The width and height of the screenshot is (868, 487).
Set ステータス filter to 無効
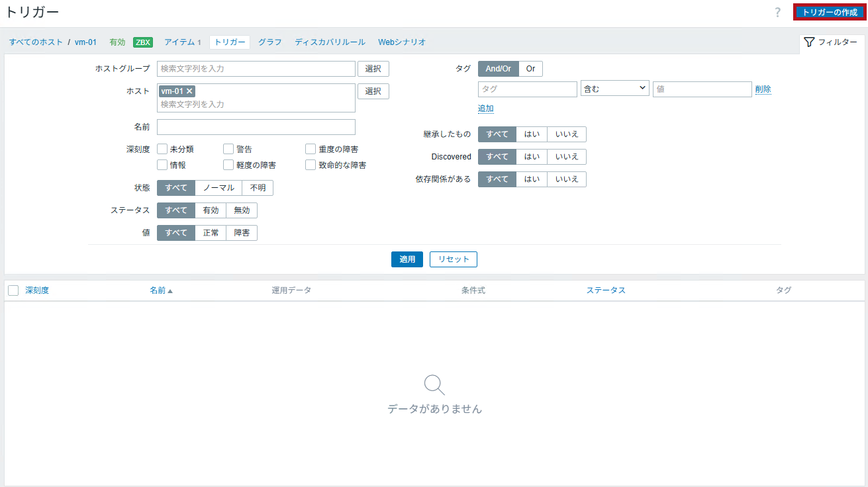click(x=242, y=210)
